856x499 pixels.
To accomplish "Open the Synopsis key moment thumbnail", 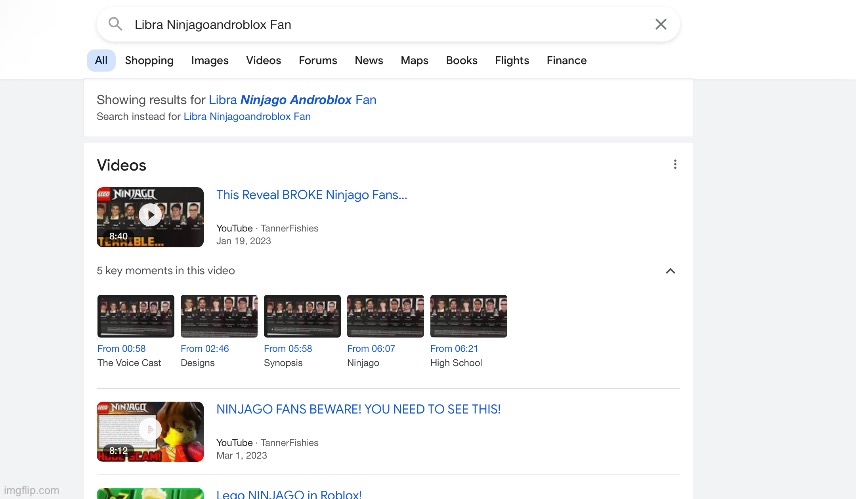I will coord(302,316).
